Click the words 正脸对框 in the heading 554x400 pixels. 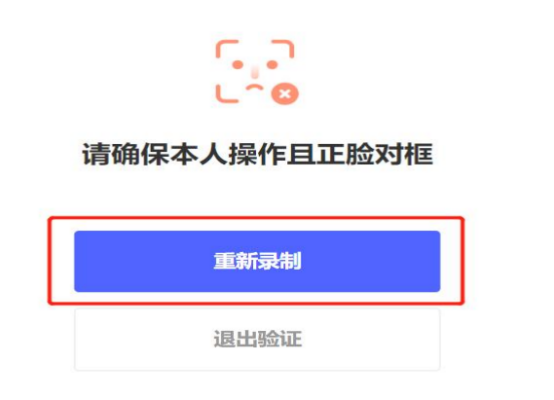pos(375,154)
